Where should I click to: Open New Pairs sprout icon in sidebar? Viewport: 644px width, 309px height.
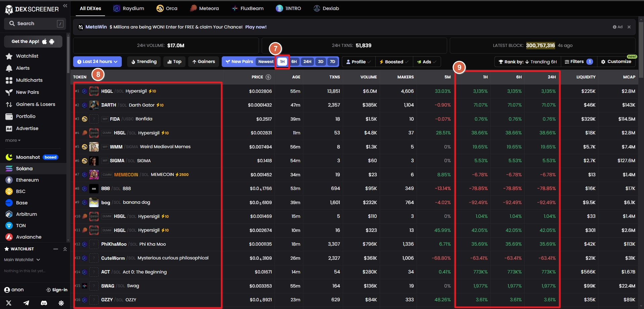[x=9, y=92]
